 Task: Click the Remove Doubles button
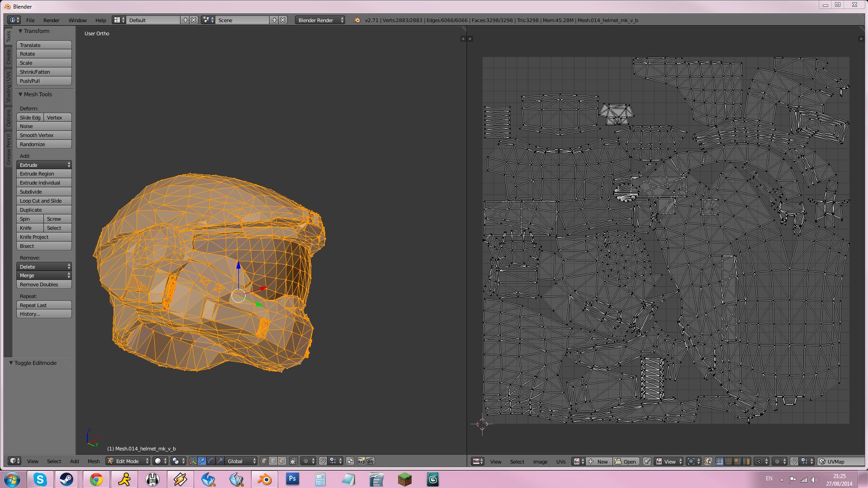coord(44,284)
